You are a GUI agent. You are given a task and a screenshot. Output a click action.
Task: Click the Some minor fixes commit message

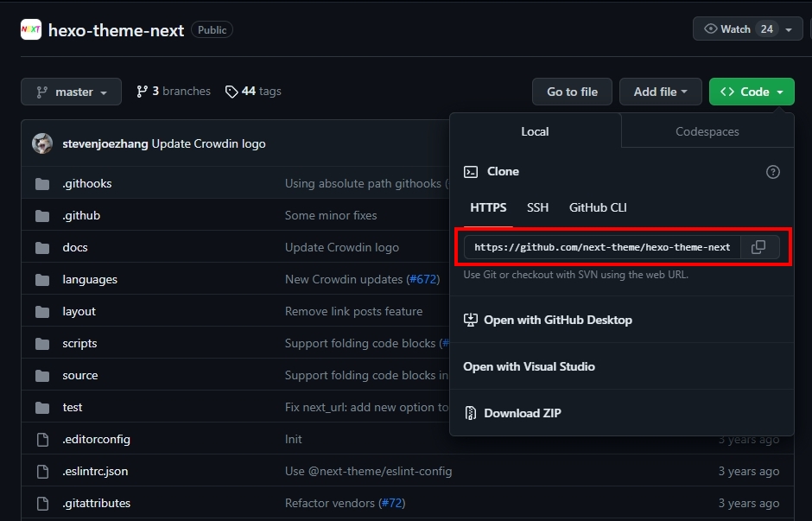(331, 215)
